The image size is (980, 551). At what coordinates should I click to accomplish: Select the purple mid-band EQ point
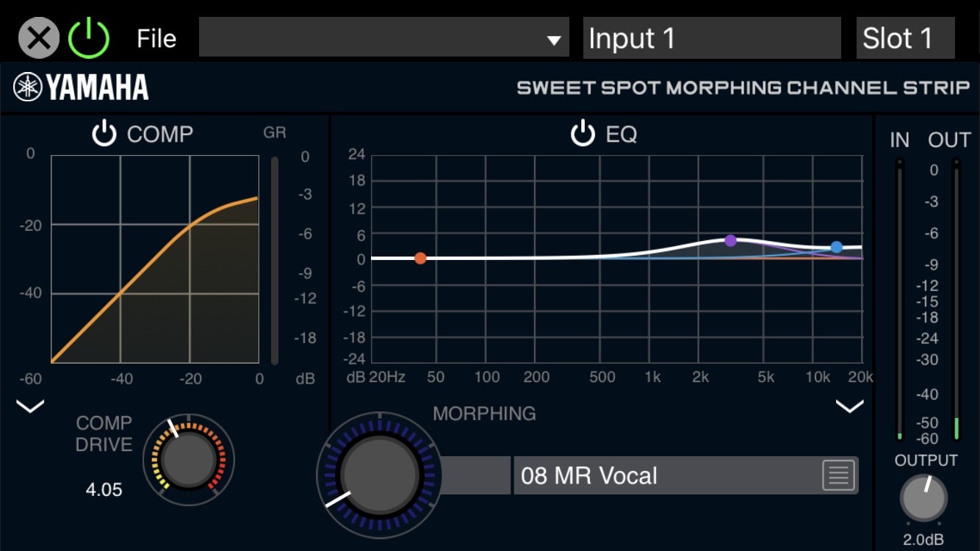[x=730, y=241]
